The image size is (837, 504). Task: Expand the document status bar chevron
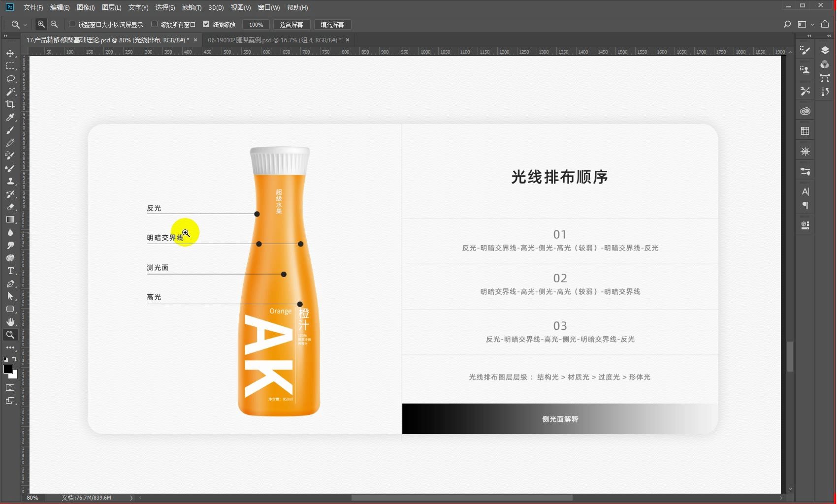[x=131, y=498]
